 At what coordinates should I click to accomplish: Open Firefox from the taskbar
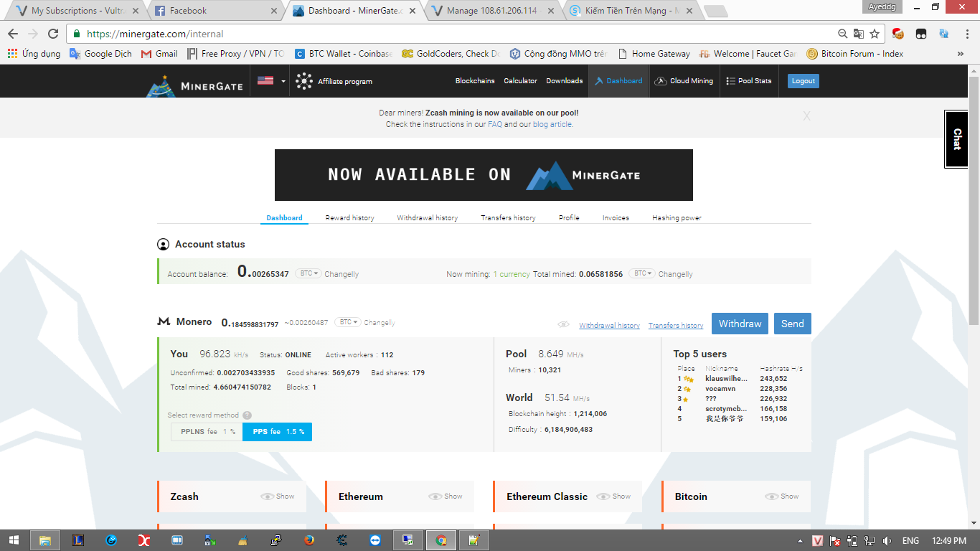309,540
